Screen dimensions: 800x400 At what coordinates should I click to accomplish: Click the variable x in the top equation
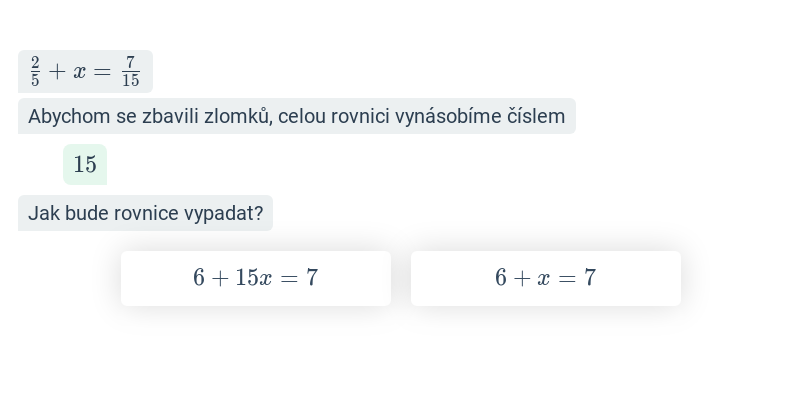pyautogui.click(x=80, y=72)
